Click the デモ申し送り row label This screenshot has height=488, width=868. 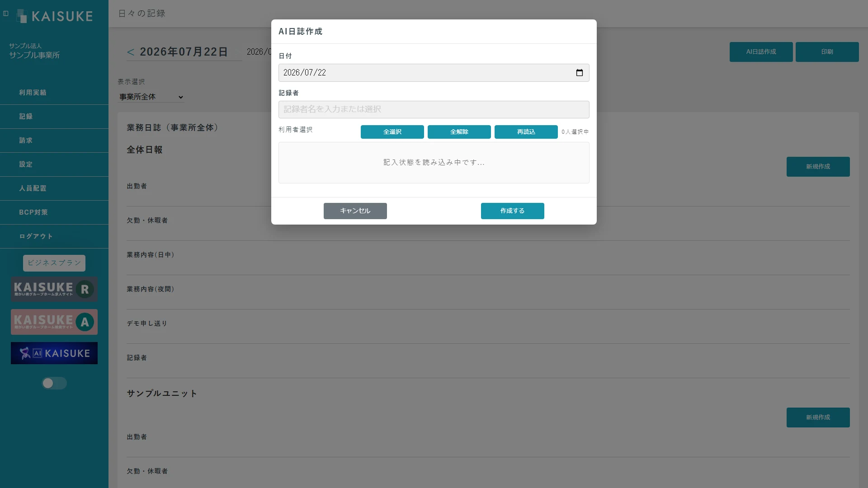[147, 324]
